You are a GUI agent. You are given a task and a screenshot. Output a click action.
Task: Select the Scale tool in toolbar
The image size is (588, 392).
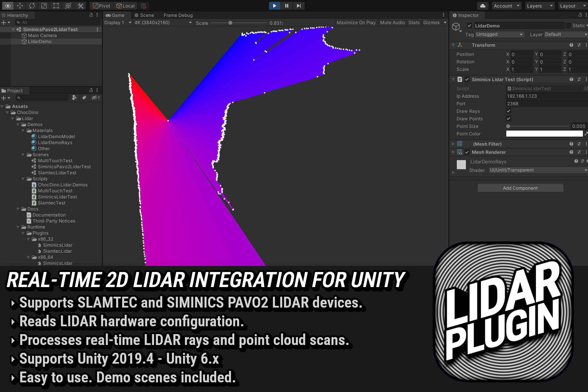tap(44, 6)
